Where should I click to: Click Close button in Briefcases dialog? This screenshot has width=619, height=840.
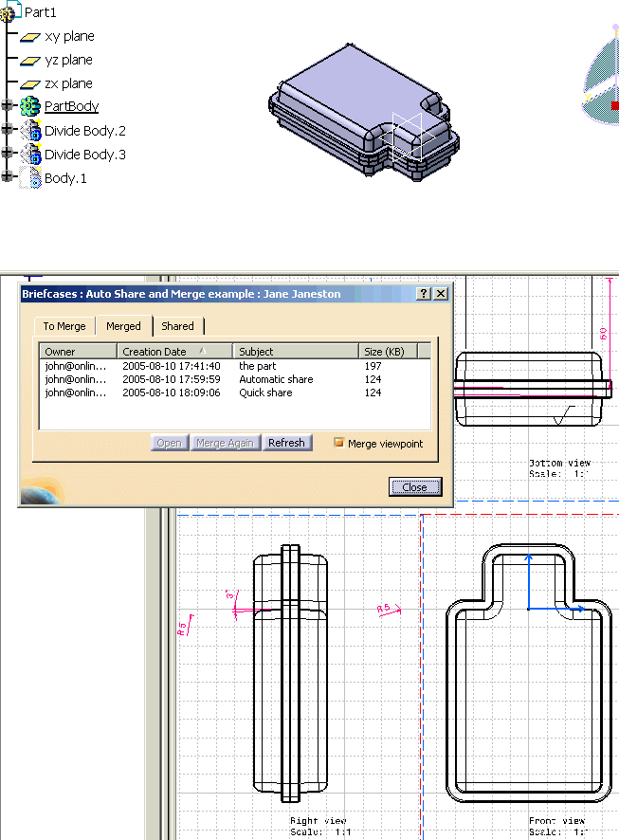point(414,487)
